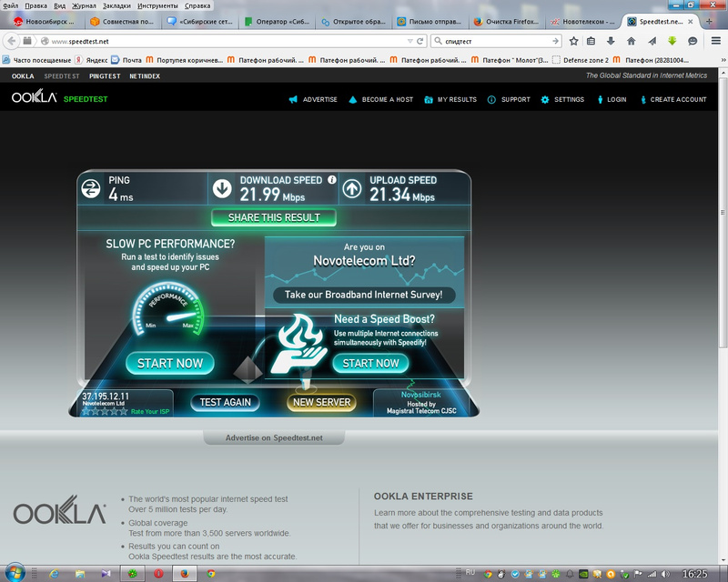Expand the bookmarks toolbar overflow chevron
The width and height of the screenshot is (728, 582).
point(723,60)
